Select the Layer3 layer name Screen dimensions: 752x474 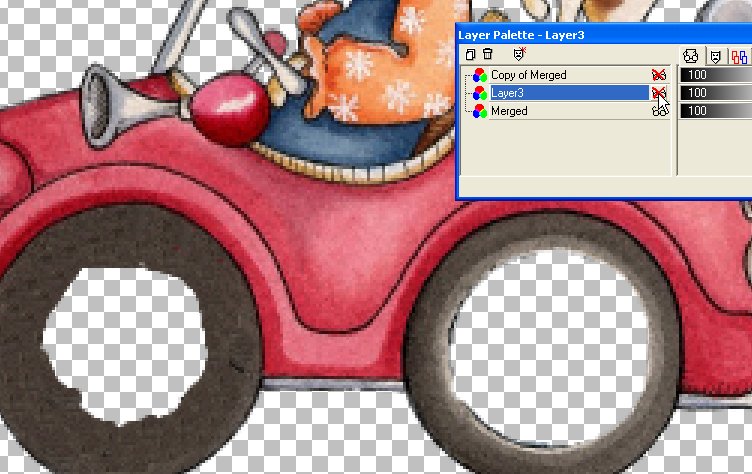tap(569, 93)
